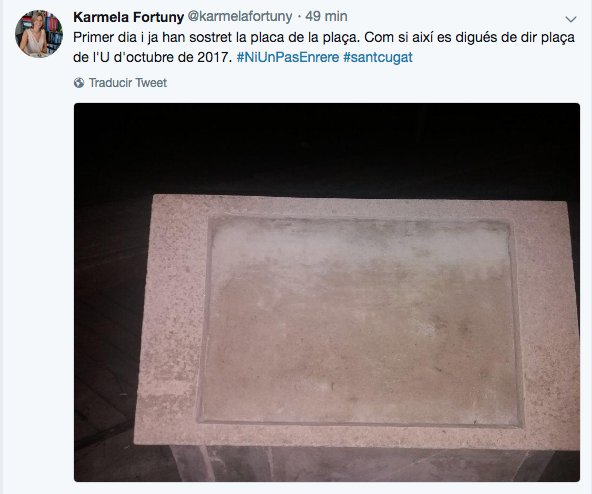Click the phrase 'la placa de la plaça'
Viewport: 592px width, 494px height.
(296, 37)
